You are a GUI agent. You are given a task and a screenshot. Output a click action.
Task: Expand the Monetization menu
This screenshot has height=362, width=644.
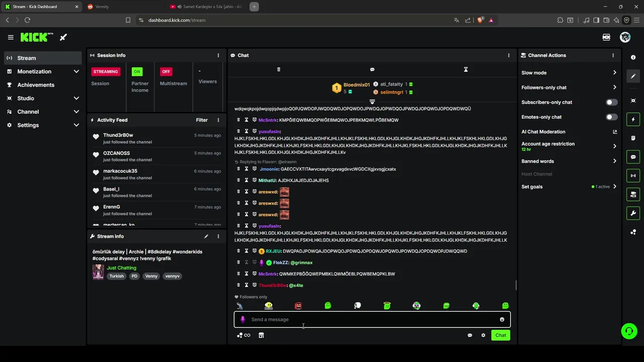(43, 71)
